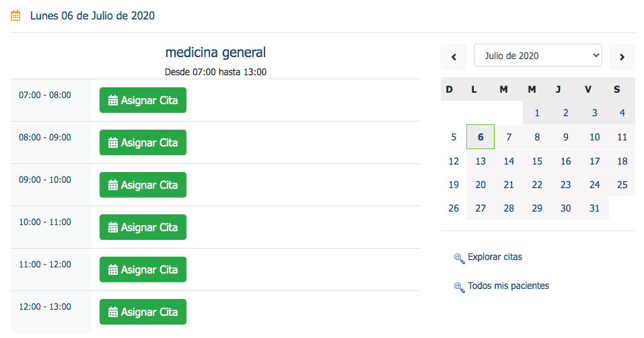644x338 pixels.
Task: Open the Julio de 2020 month dropdown
Action: [538, 55]
